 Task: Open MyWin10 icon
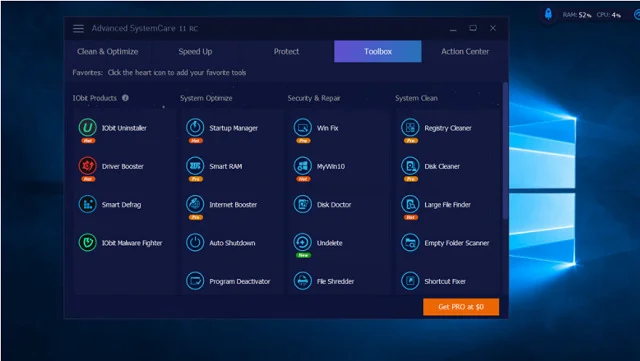302,166
